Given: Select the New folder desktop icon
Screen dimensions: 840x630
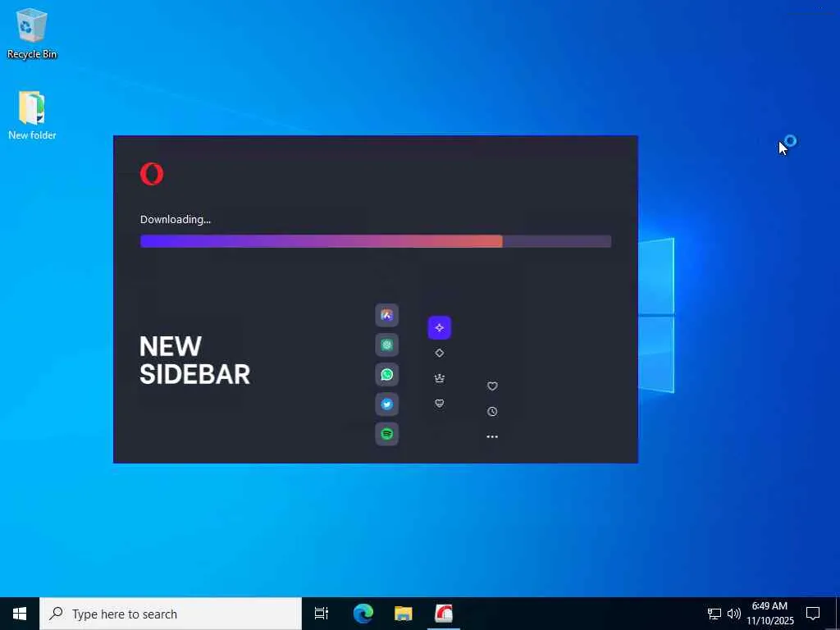Looking at the screenshot, I should coord(32,115).
